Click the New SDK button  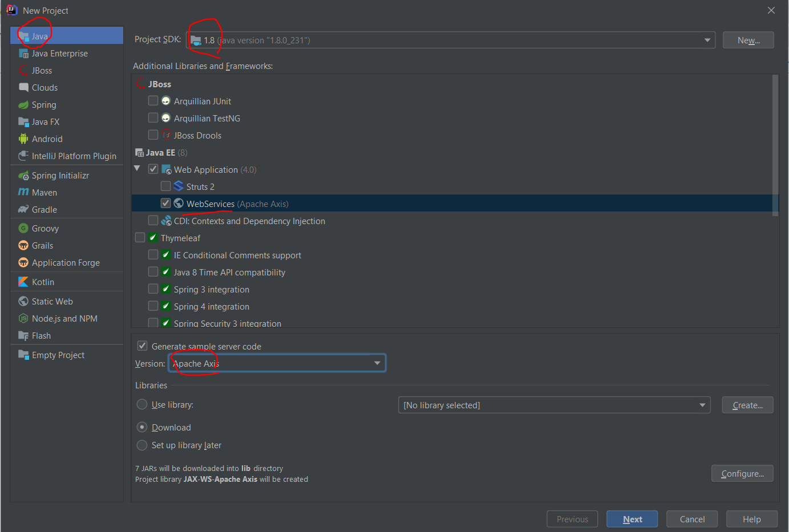coord(748,40)
